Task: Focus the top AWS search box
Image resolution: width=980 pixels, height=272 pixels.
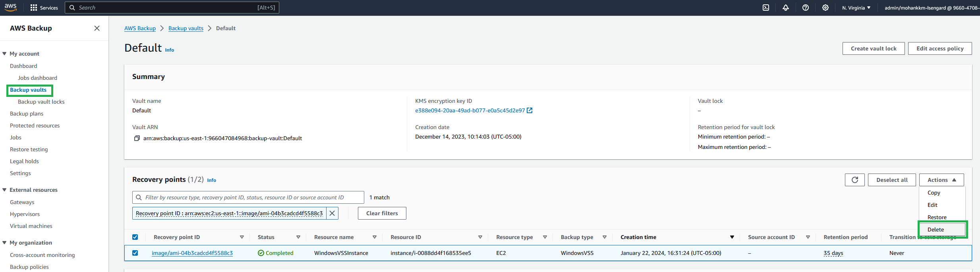Action: pos(172,8)
